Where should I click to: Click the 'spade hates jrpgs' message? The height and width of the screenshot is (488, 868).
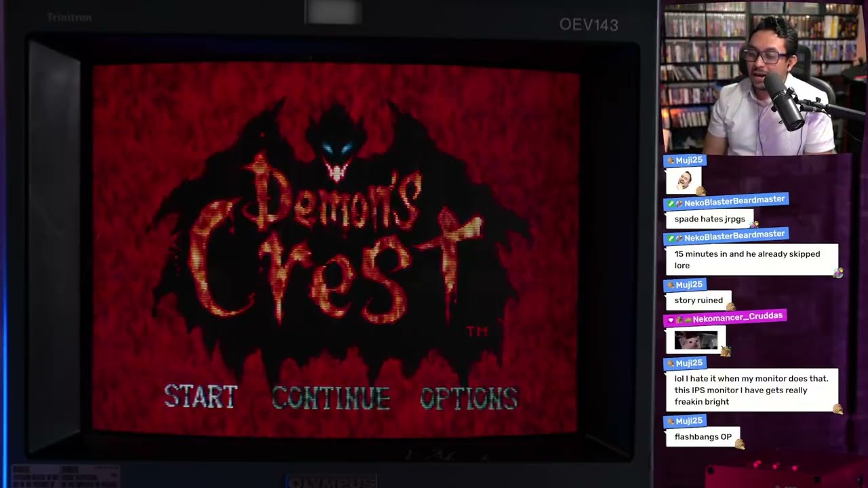coord(709,219)
